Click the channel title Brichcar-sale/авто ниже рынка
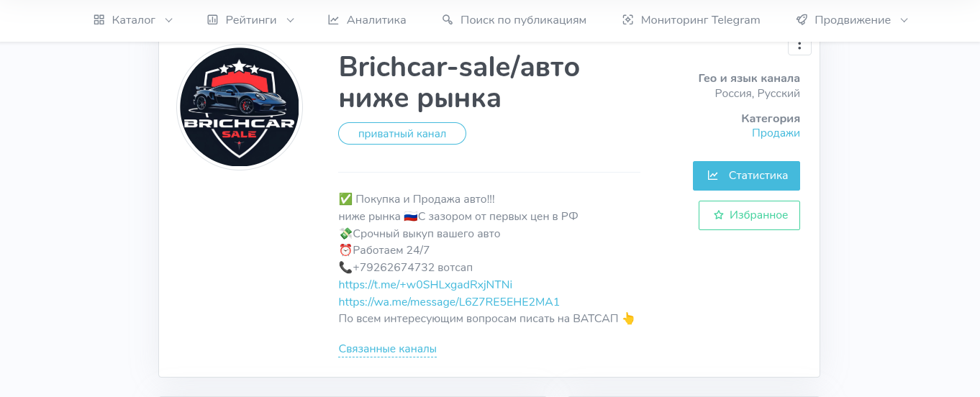 tap(459, 82)
